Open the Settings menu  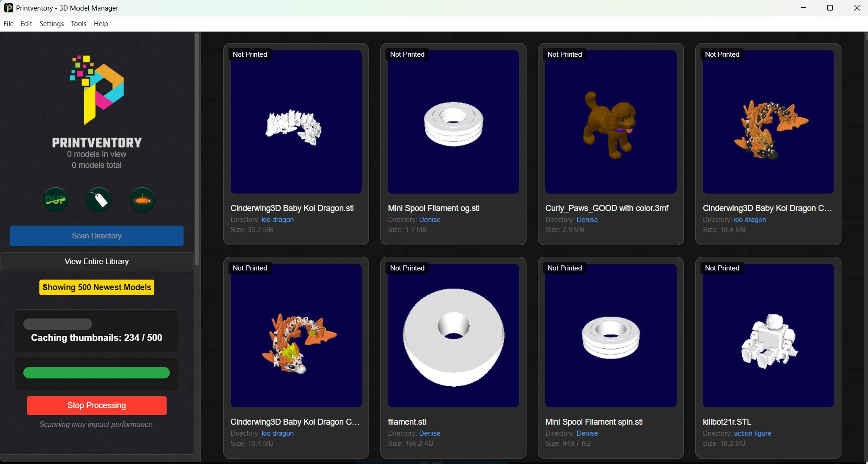[x=51, y=23]
